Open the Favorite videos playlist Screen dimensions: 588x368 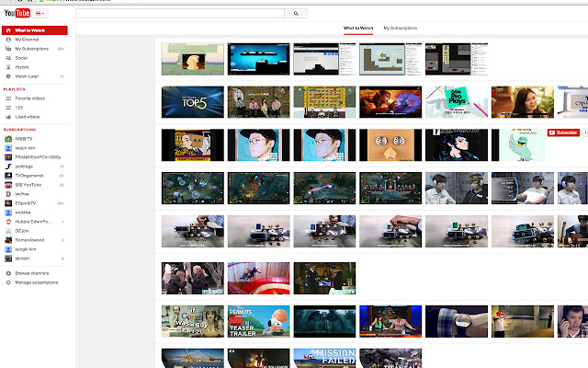point(30,98)
